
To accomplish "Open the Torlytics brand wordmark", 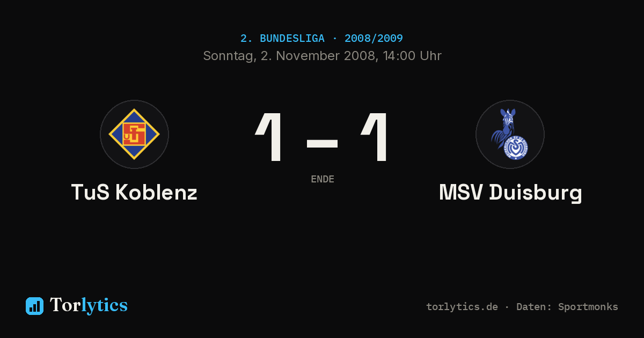I will point(89,305).
